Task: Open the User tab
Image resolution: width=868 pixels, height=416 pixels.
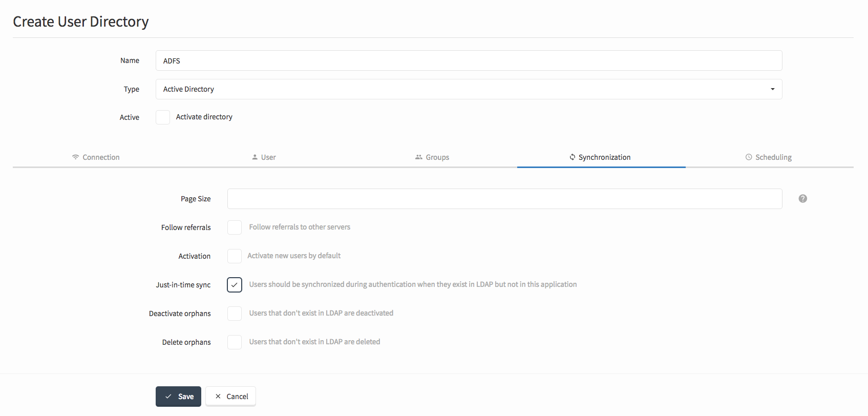Action: point(264,157)
